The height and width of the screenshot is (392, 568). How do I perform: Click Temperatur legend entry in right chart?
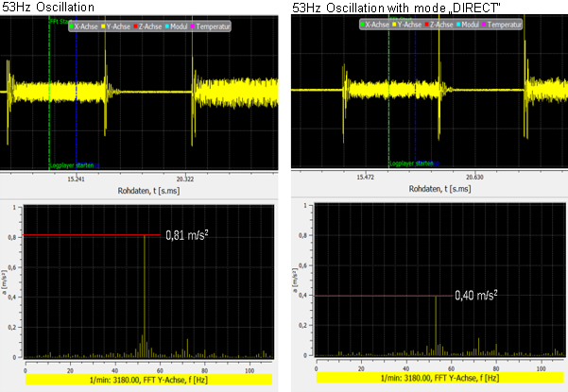click(x=502, y=25)
